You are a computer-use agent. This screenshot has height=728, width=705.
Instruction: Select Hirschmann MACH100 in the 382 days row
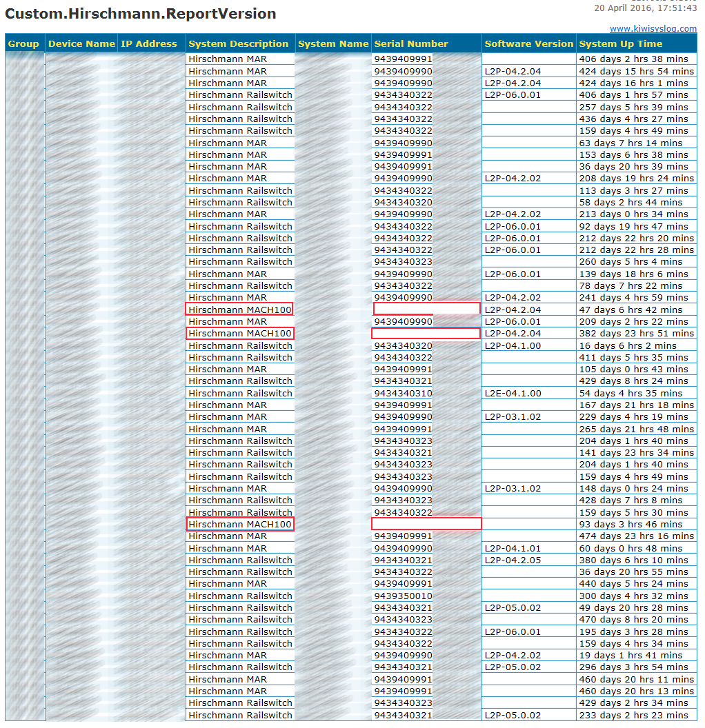click(239, 334)
